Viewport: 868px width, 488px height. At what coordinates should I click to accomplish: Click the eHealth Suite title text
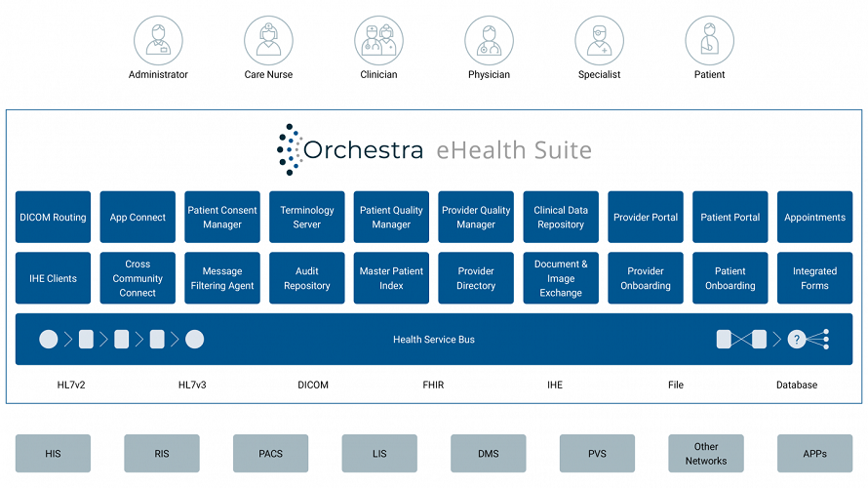point(514,150)
